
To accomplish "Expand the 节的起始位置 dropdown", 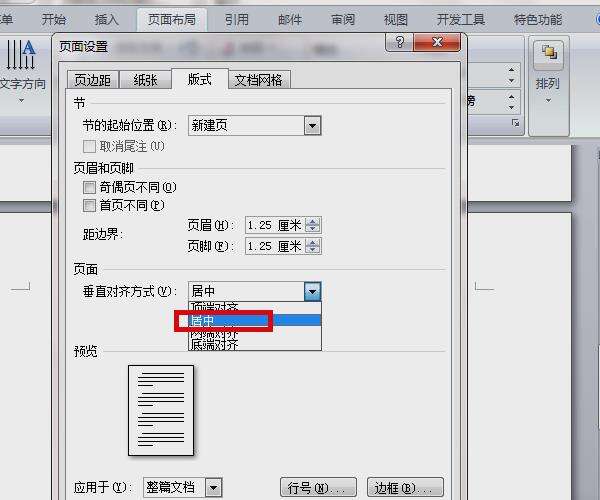I will [312, 125].
